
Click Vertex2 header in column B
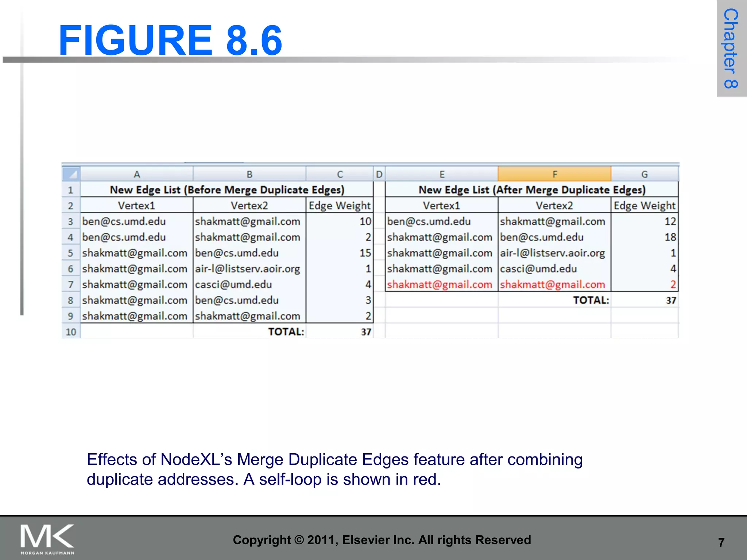249,206
